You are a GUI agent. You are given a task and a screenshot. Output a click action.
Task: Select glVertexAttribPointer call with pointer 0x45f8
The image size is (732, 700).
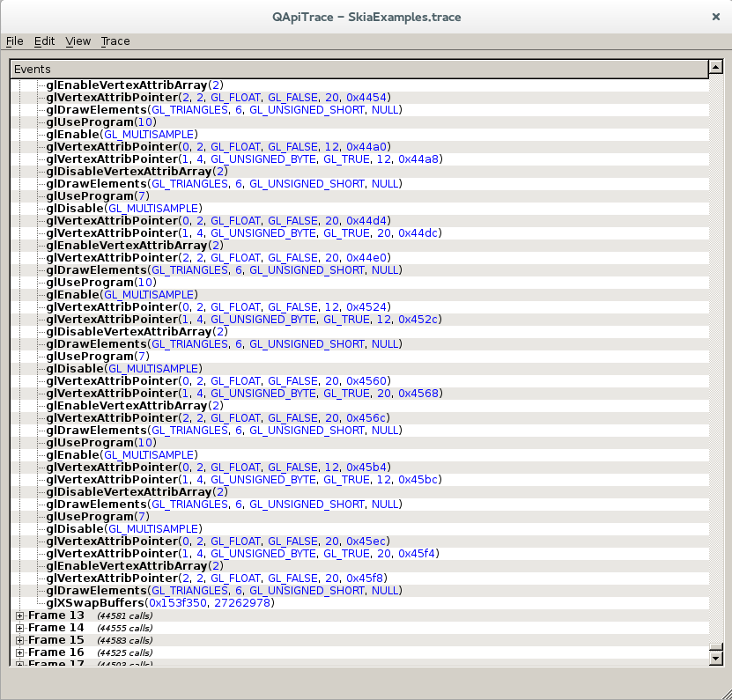coord(217,578)
